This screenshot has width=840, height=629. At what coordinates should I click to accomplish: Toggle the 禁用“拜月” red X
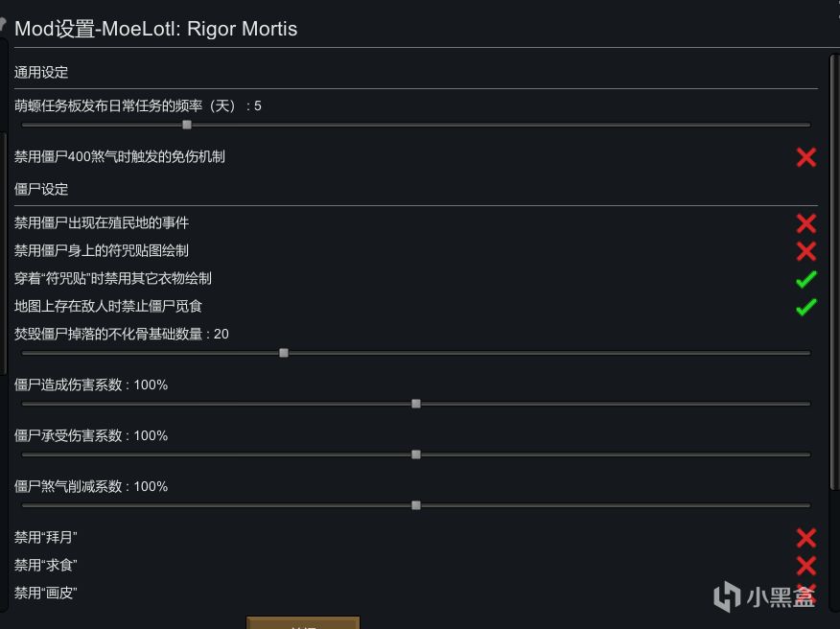[x=805, y=538]
